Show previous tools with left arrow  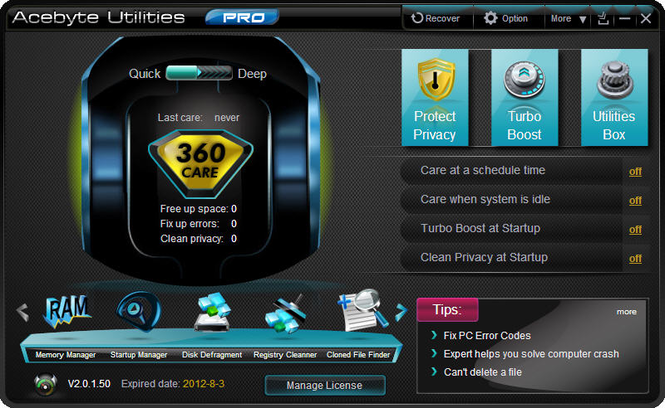tap(22, 313)
